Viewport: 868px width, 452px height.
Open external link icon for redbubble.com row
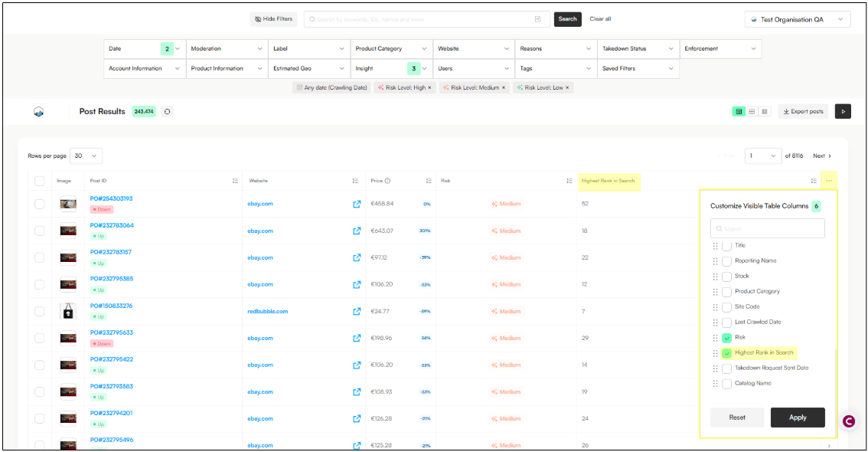(357, 311)
